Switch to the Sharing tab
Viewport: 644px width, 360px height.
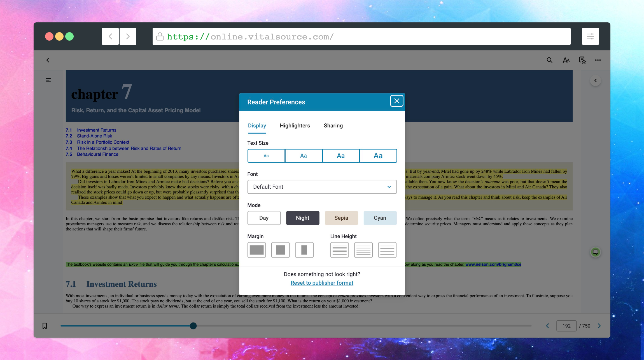coord(333,125)
